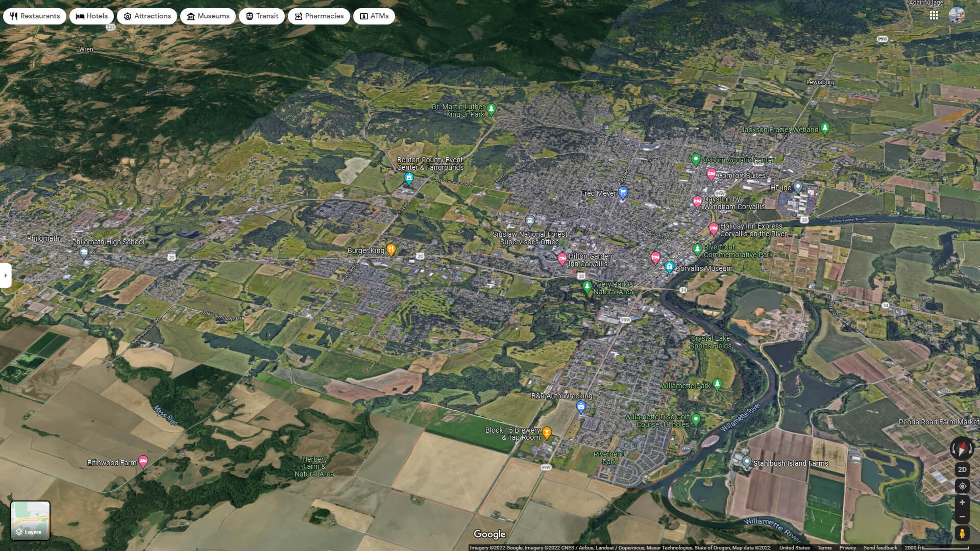Select the Museums category

(x=208, y=16)
